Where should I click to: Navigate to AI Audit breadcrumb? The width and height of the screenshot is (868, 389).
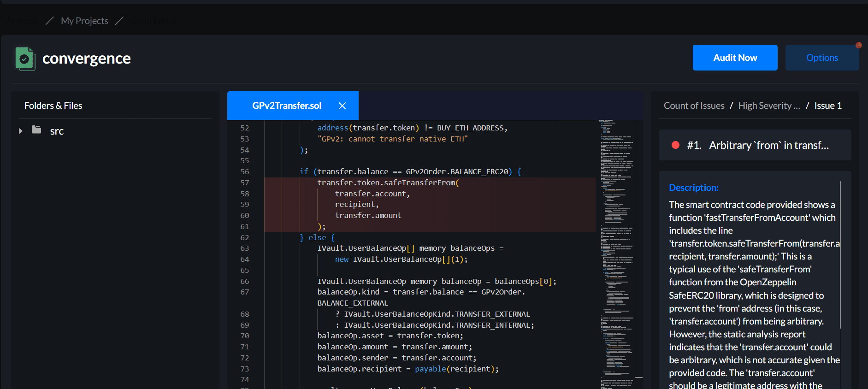click(x=22, y=21)
